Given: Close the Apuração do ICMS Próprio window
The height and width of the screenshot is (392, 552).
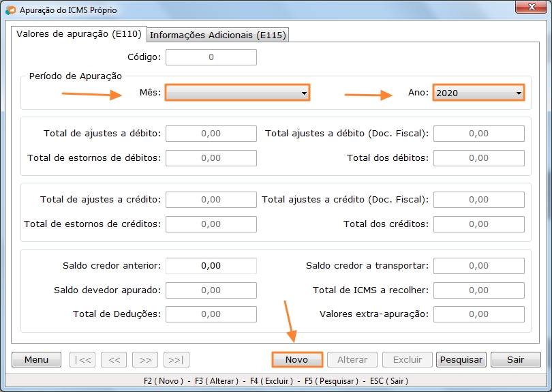Looking at the screenshot, I should 532,7.
